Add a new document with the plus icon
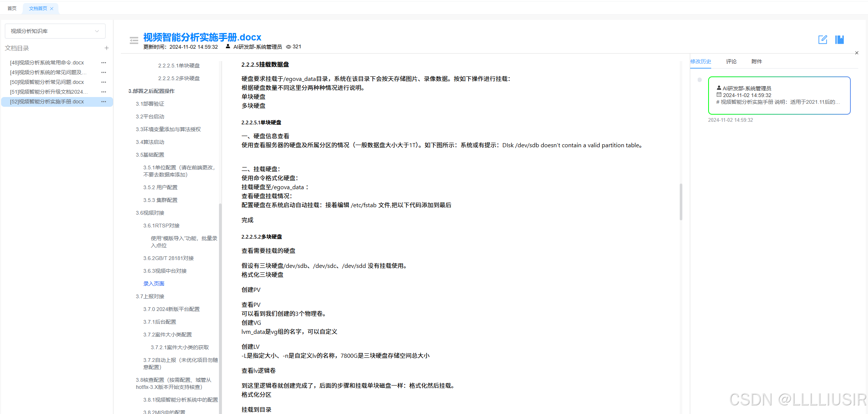 (107, 48)
